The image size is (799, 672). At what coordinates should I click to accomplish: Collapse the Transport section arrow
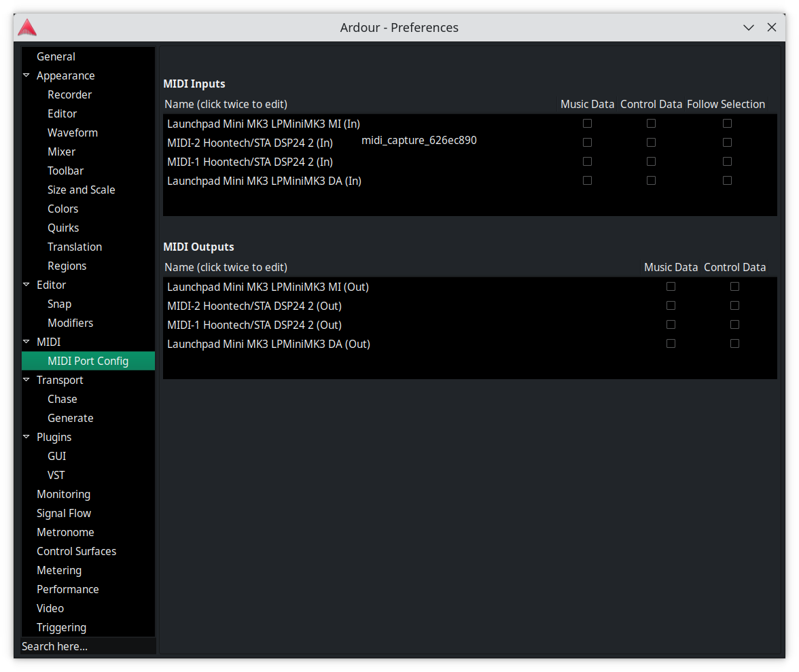[26, 381]
